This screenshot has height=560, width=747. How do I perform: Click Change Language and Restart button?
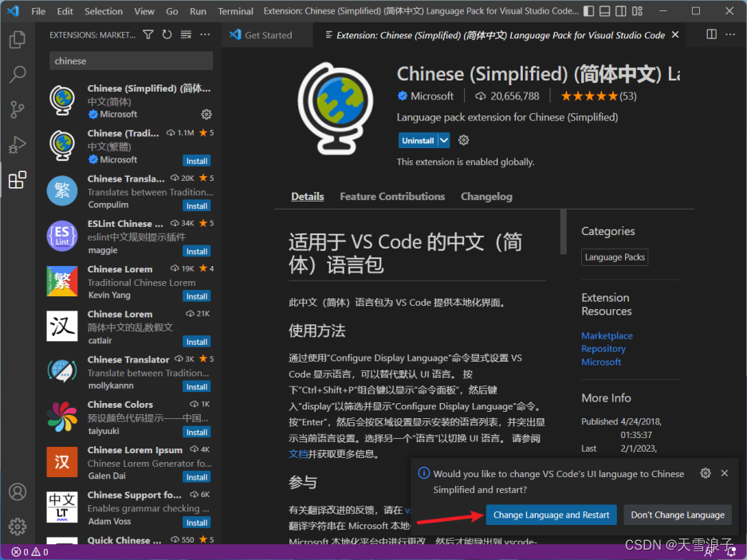click(x=551, y=515)
